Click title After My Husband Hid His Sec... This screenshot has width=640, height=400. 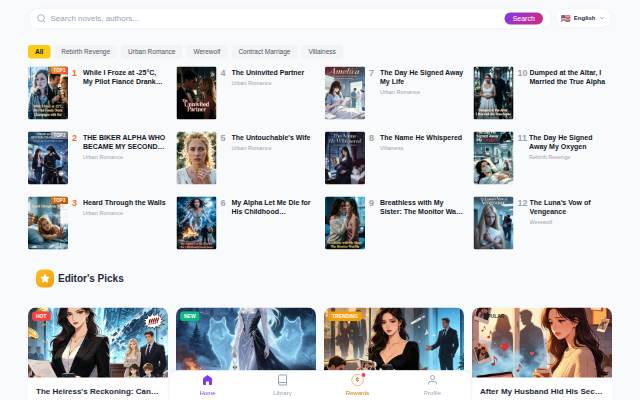(541, 391)
